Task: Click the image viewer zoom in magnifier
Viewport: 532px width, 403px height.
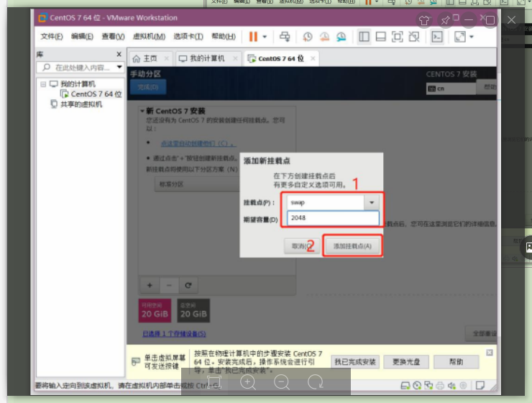Action: point(248,382)
